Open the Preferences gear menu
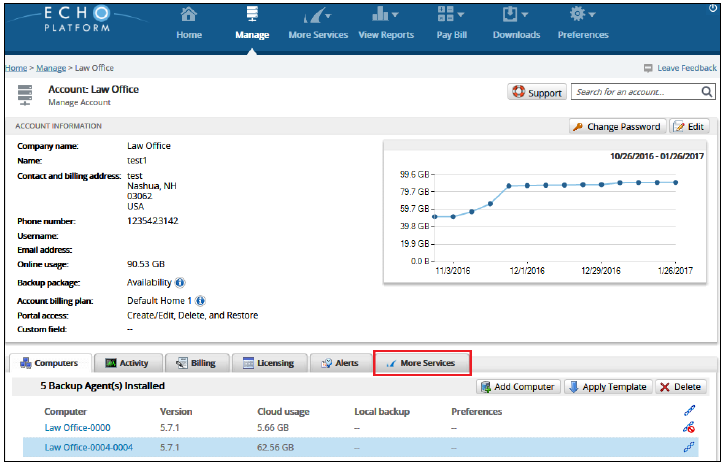The width and height of the screenshot is (727, 467). coord(583,24)
